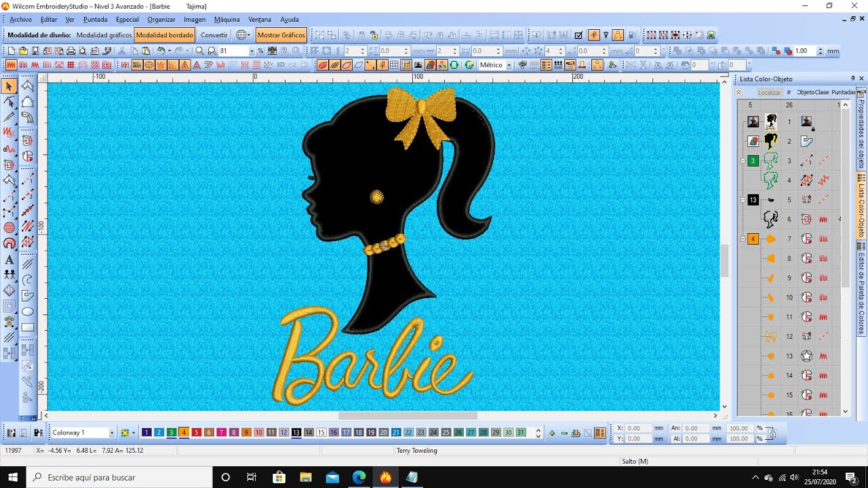Select color swatch 4 orange
Viewport: 868px width, 488px height.
pyautogui.click(x=184, y=432)
